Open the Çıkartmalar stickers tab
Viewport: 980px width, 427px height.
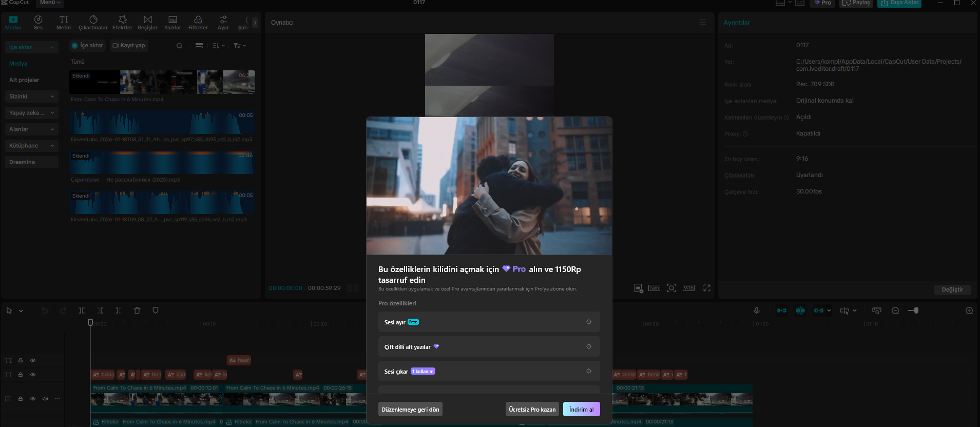(x=93, y=23)
